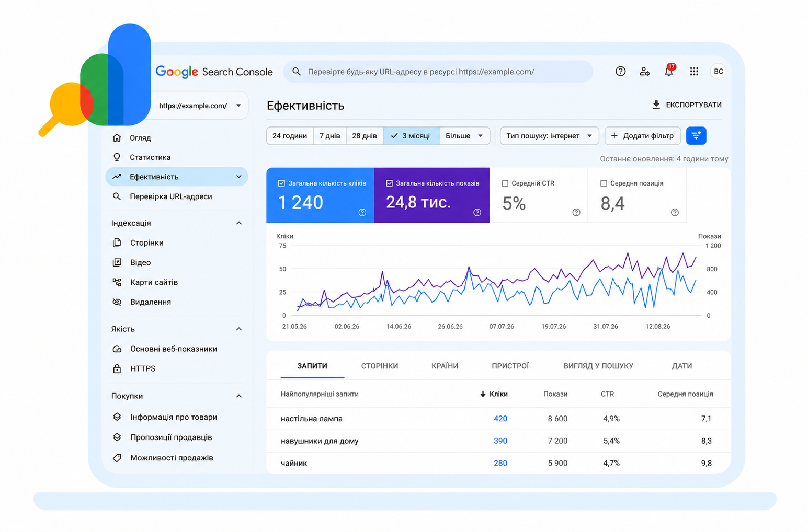Switch to the КРАЇНИ tab
808x532 pixels.
coord(445,366)
